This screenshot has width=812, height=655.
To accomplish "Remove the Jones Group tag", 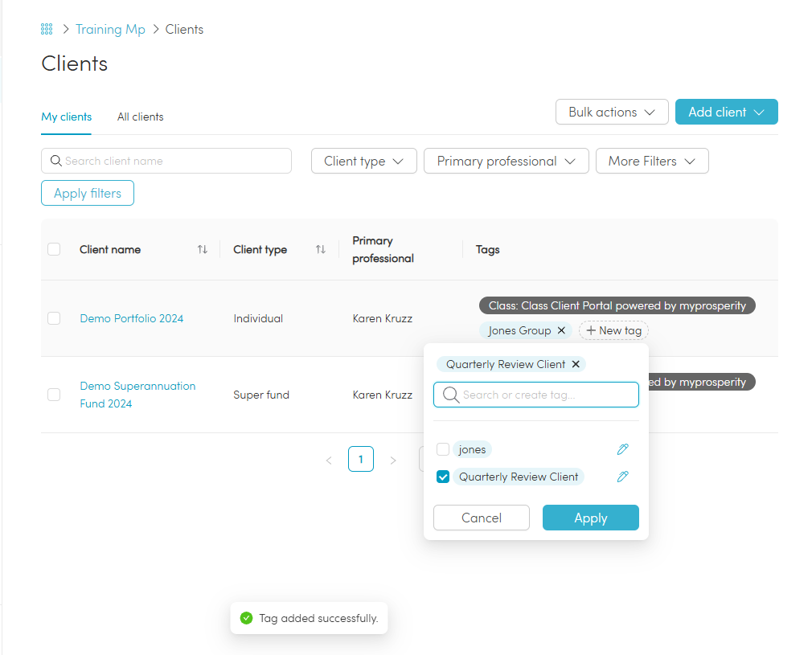I will click(561, 330).
